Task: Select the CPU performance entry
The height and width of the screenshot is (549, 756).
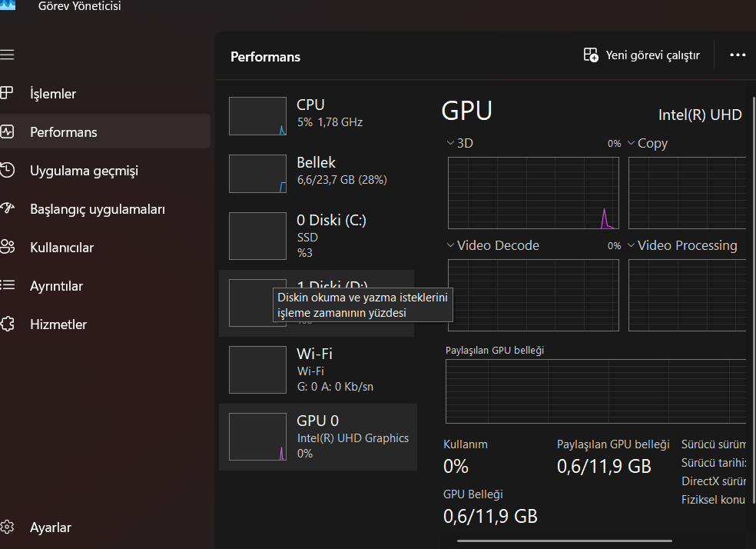Action: pos(317,115)
